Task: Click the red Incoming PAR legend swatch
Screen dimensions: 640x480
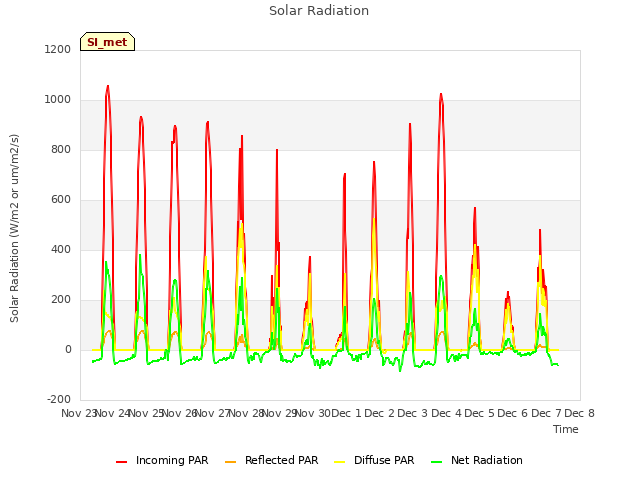Action: click(121, 462)
